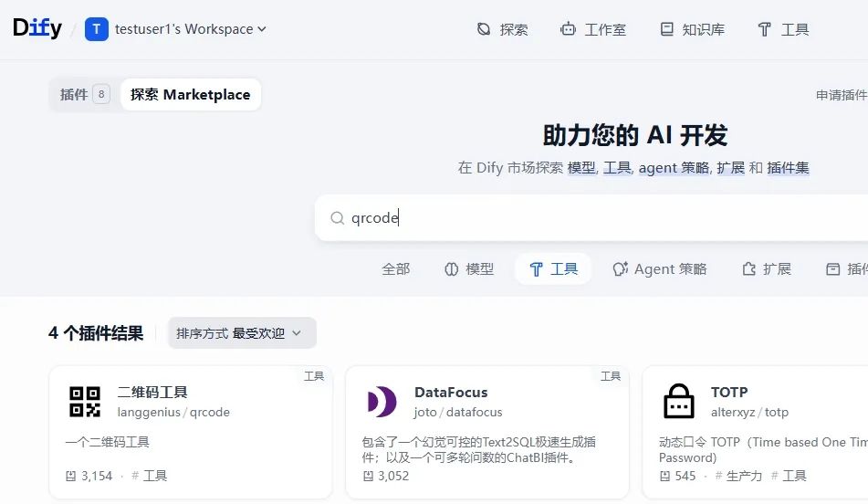The height and width of the screenshot is (504, 868).
Task: Filter by Agent 策略 category
Action: coord(660,269)
